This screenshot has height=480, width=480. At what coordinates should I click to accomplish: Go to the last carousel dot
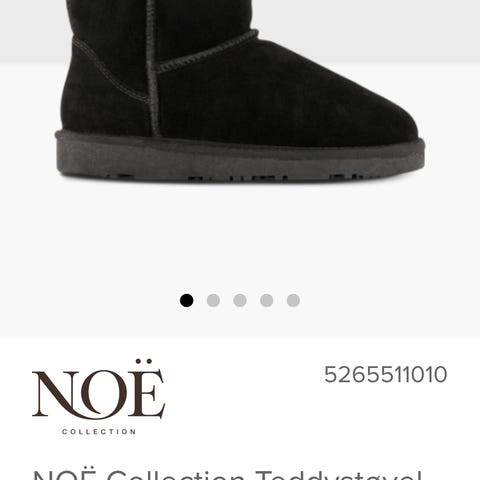tap(293, 300)
